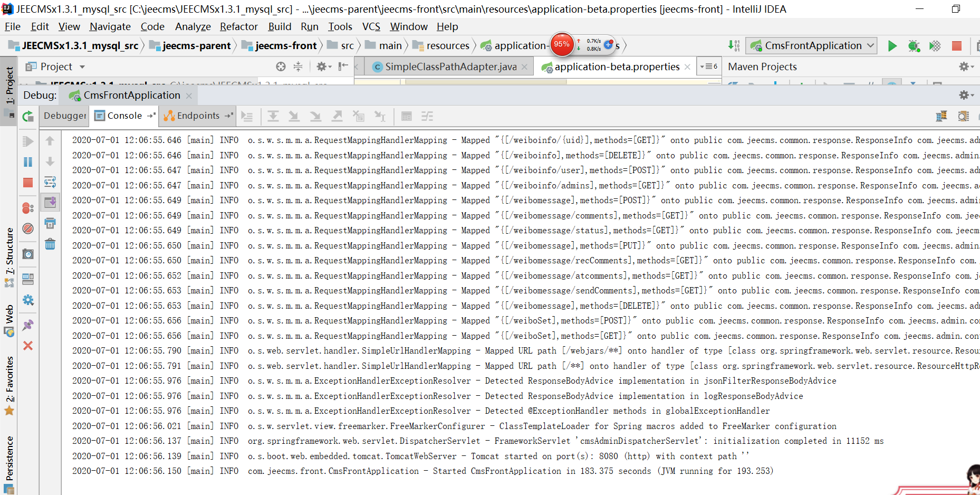Toggle Mute Breakpoints

click(28, 229)
